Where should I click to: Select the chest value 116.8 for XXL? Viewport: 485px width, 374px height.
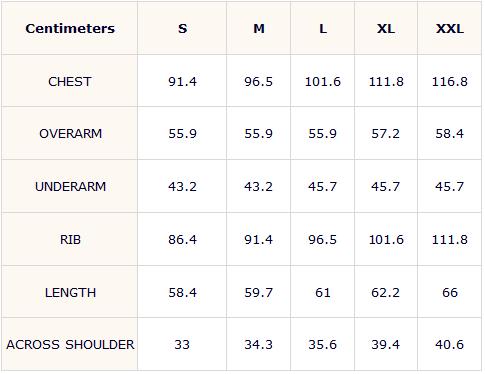pos(450,82)
